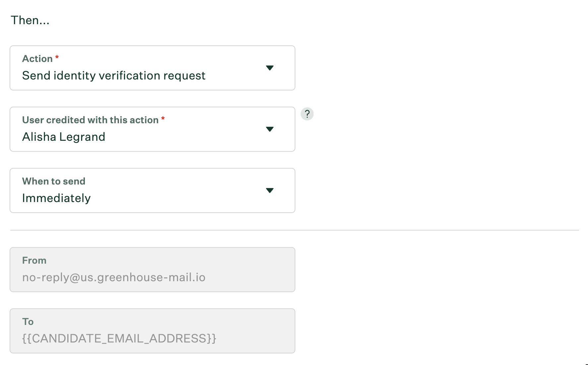Click the 'Alisha Legrand' selected user
Image resolution: width=588 pixels, height=365 pixels.
[x=64, y=137]
